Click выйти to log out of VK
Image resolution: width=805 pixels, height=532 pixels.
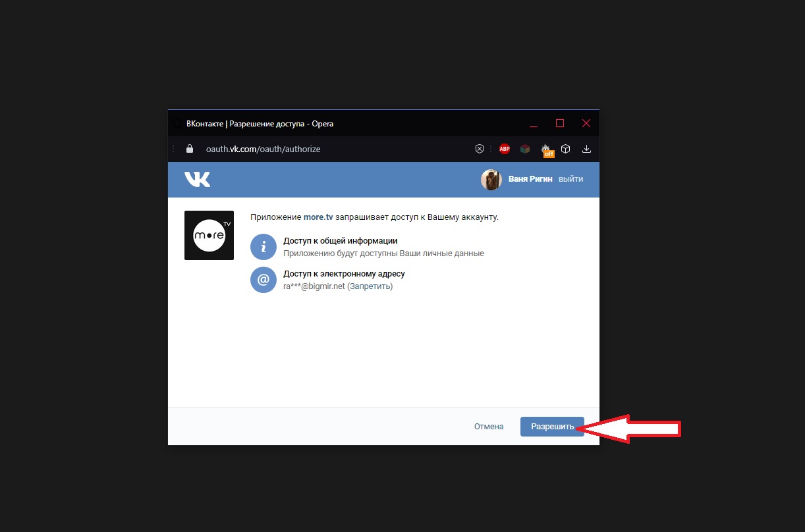tap(571, 178)
